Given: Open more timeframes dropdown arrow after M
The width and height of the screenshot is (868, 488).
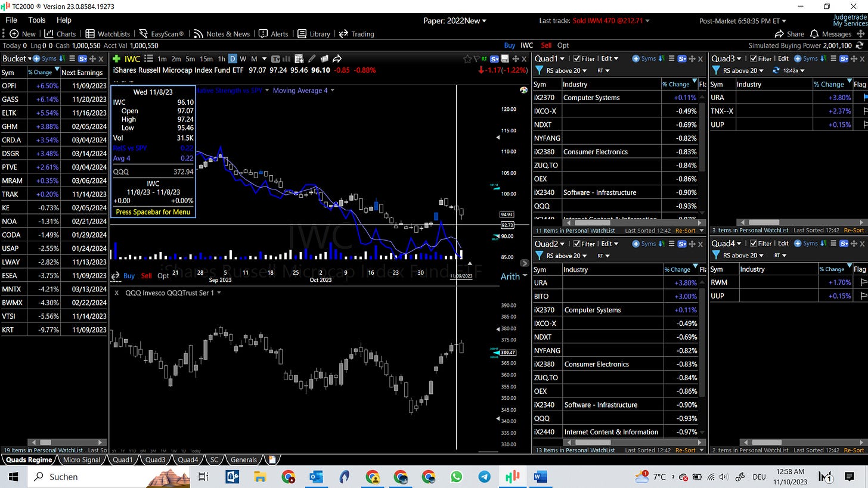Looking at the screenshot, I should [264, 58].
